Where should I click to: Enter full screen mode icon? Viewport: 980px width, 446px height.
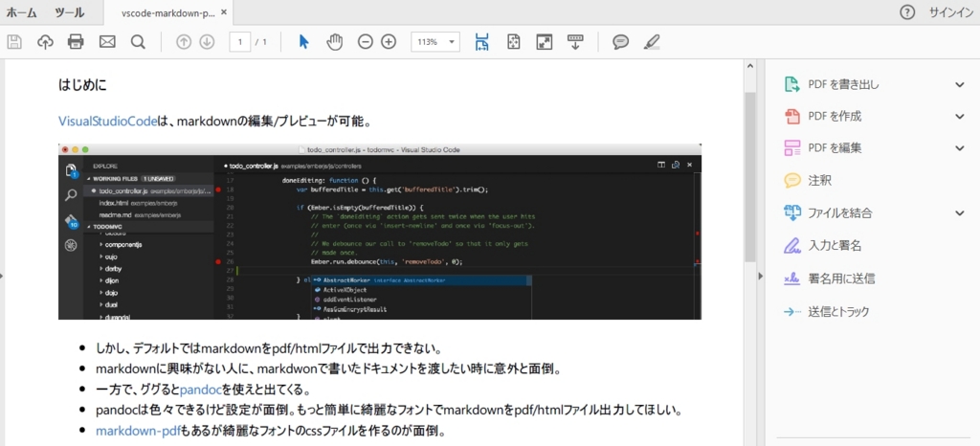[545, 42]
